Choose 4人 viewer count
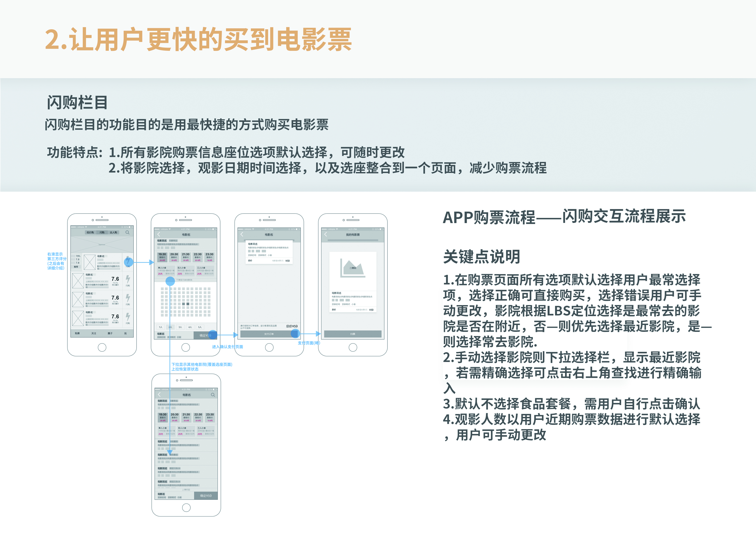The height and width of the screenshot is (534, 756). point(190,327)
